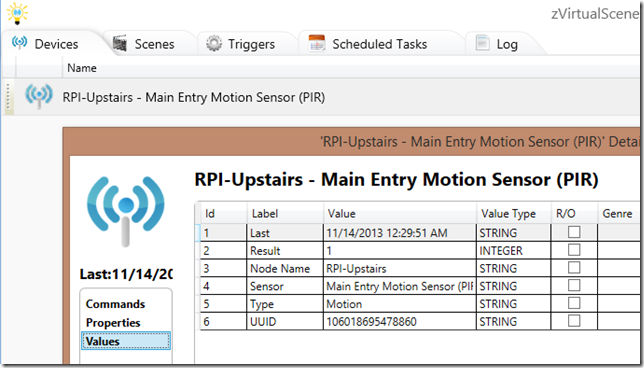This screenshot has width=644, height=368.
Task: Click the Log document icon
Action: 482,43
